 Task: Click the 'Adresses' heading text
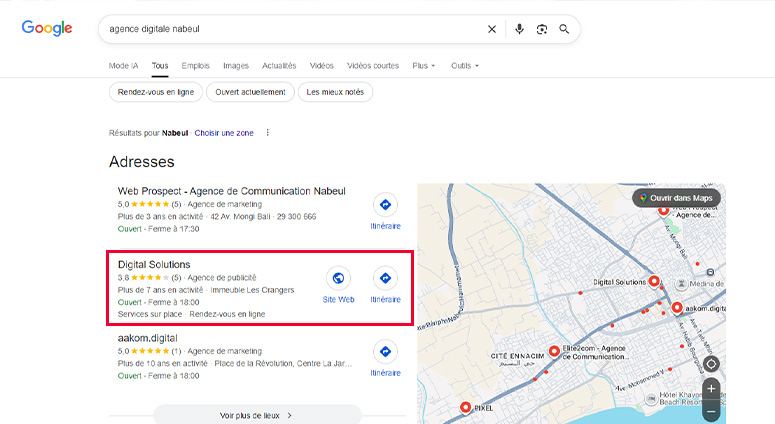point(142,162)
